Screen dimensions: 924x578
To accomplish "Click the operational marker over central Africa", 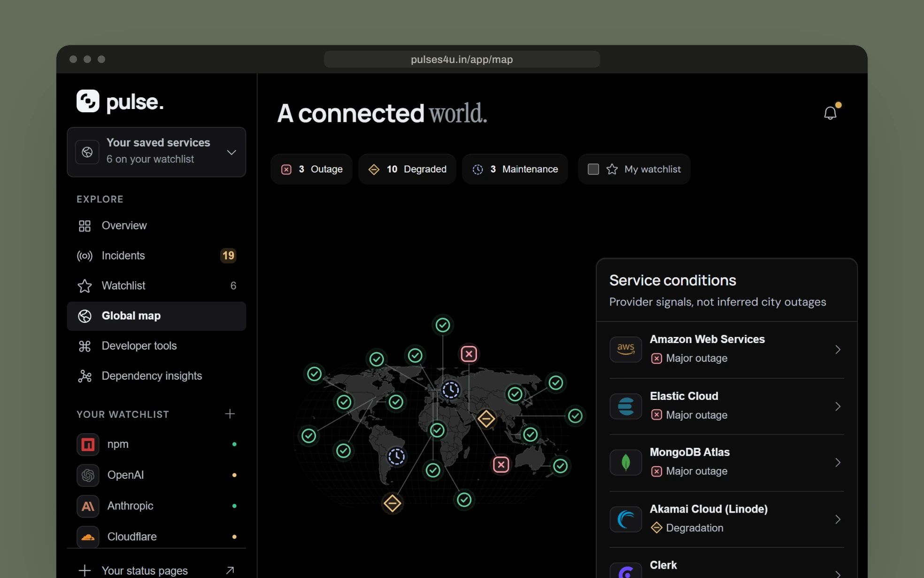I will coord(437,430).
